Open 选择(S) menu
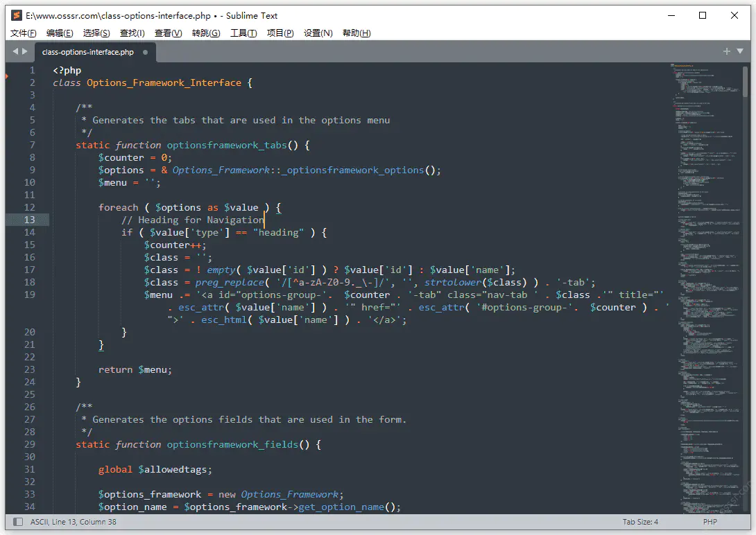The image size is (756, 535). click(96, 33)
